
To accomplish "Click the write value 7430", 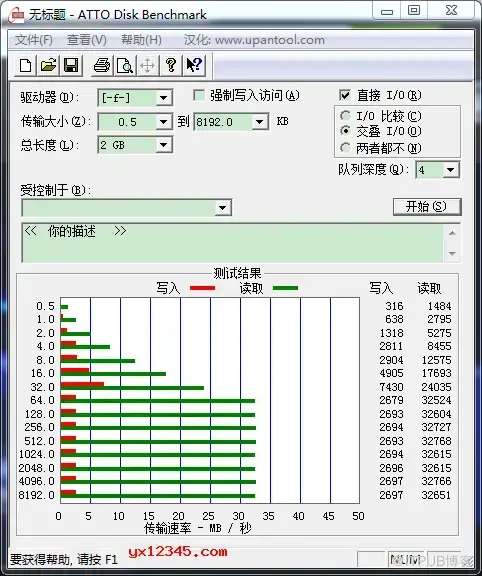I will [391, 387].
